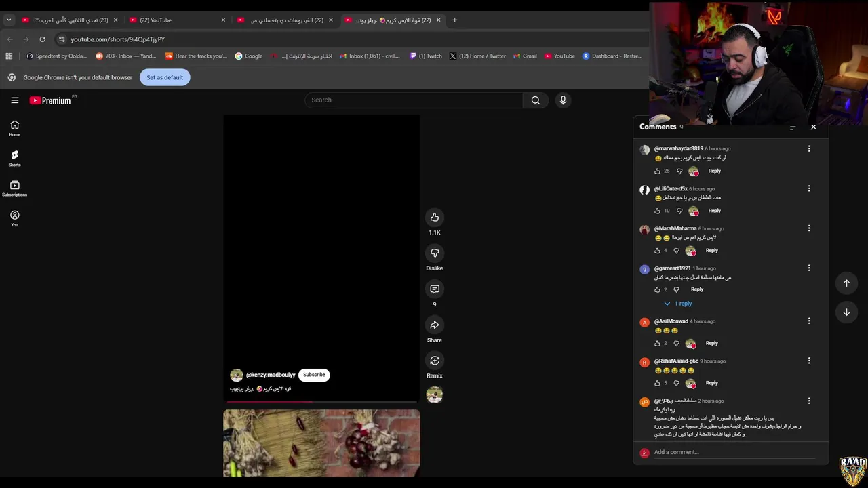Reply to @MarahMaharma's comment
Screen dimensions: 868x488
click(711, 251)
